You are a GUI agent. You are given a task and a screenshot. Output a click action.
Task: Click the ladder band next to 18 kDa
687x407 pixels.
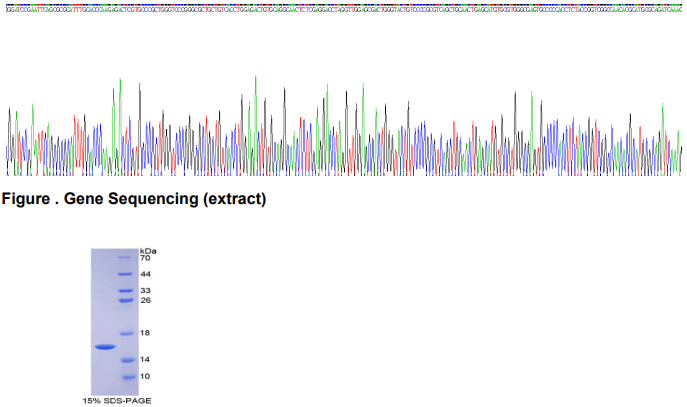pos(126,333)
